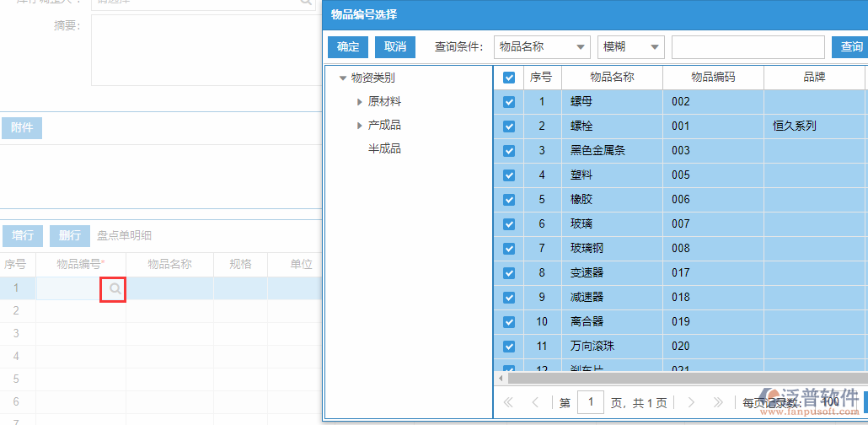Toggle the select-all checkbox in header
This screenshot has width=868, height=425.
click(509, 78)
